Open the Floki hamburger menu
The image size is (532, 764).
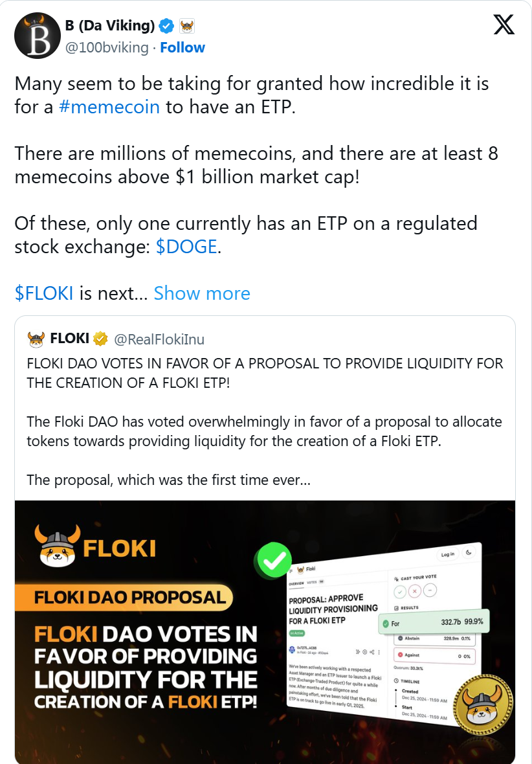291,569
